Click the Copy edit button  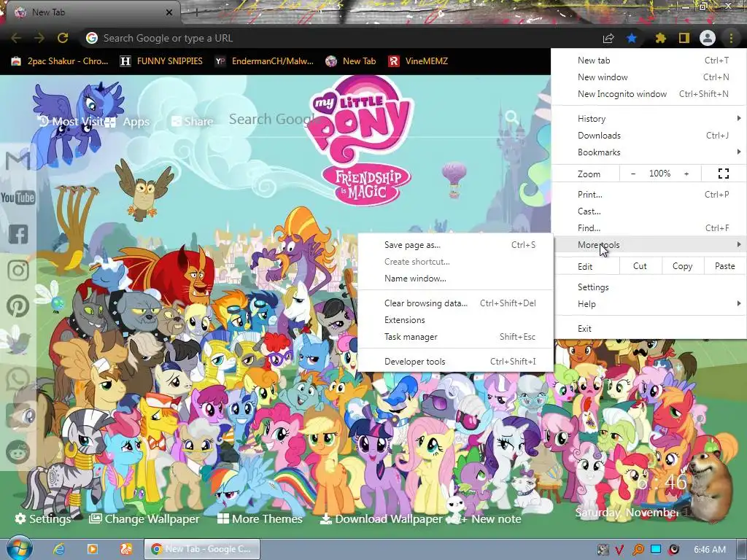point(682,266)
